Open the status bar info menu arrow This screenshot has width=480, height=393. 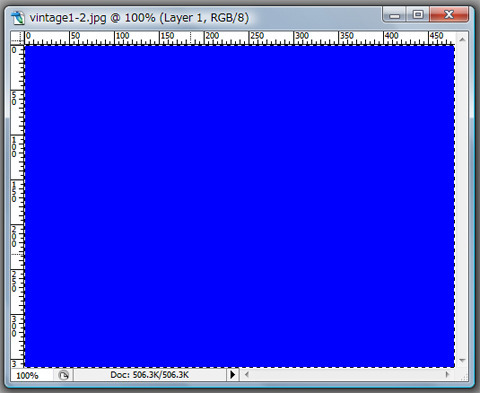click(232, 375)
